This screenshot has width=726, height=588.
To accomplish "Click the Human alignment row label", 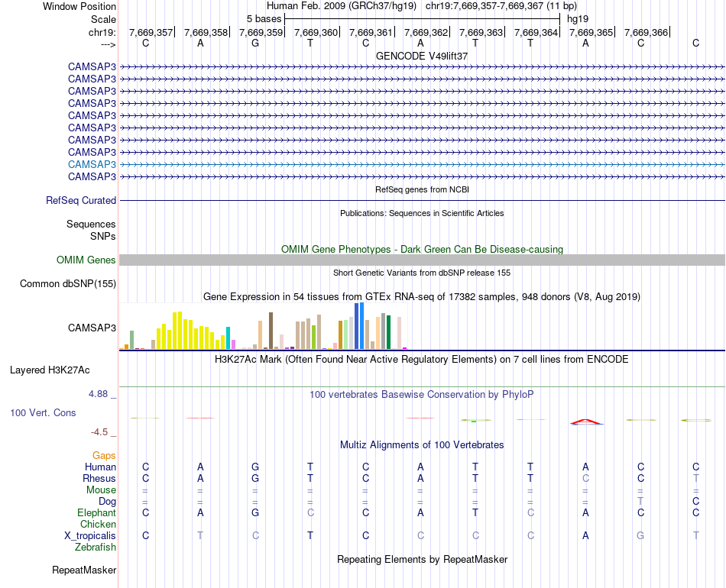I will click(x=100, y=467).
